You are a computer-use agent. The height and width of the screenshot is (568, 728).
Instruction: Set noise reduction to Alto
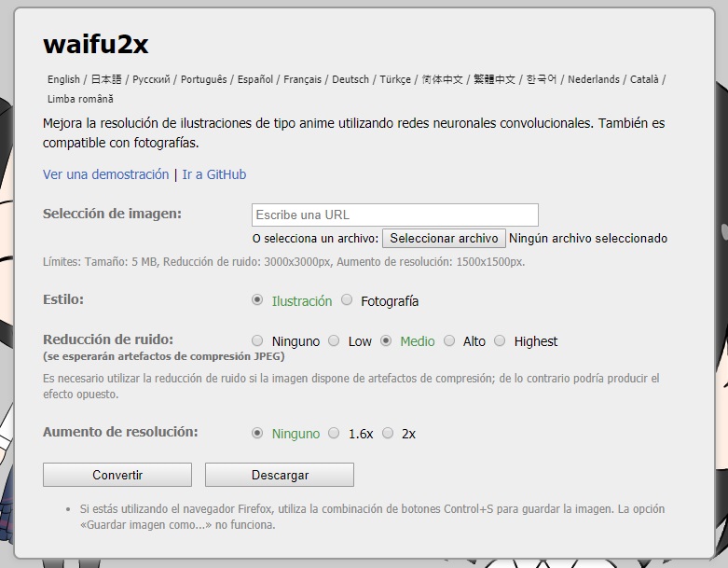coord(449,340)
